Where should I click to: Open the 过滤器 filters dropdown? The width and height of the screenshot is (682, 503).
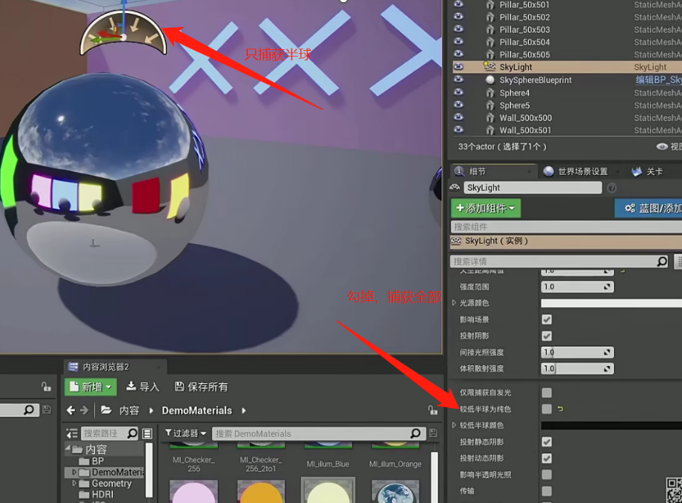click(x=186, y=434)
